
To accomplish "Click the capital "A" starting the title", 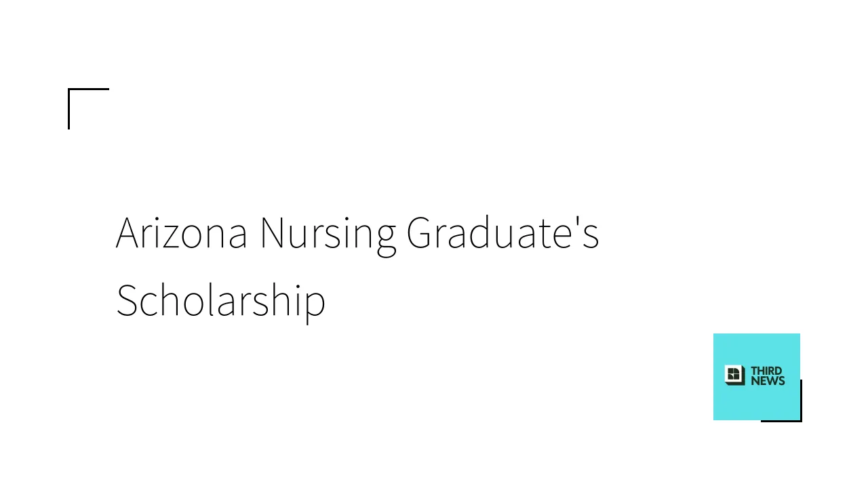I will pos(127,233).
